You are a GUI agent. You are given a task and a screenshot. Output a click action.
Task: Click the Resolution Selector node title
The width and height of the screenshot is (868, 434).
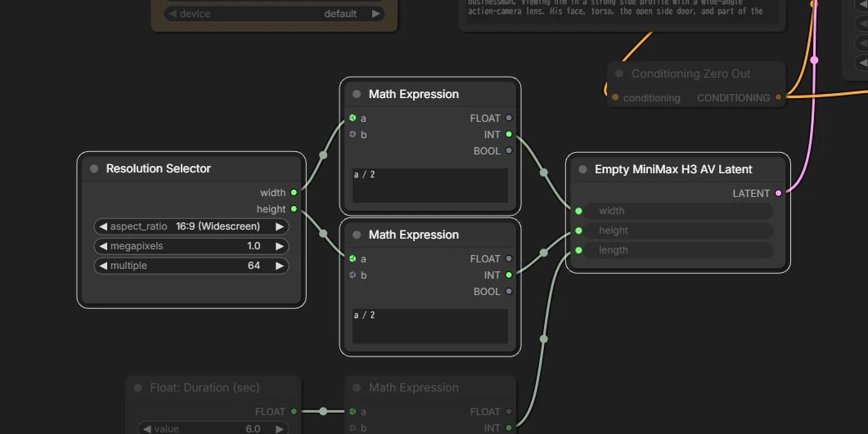(x=159, y=168)
